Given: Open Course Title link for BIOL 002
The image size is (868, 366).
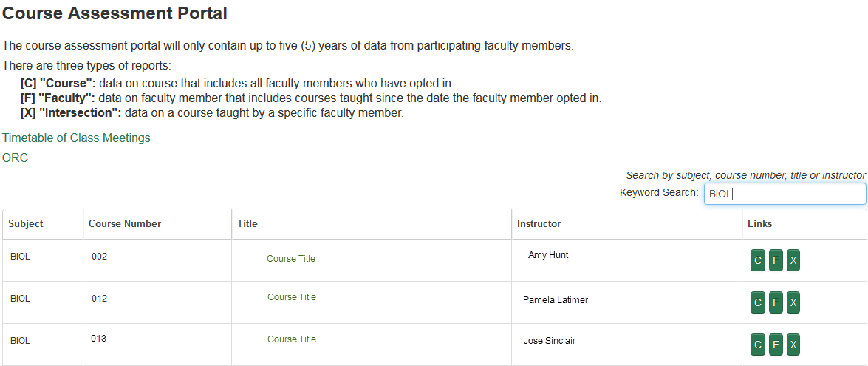Looking at the screenshot, I should click(x=291, y=259).
